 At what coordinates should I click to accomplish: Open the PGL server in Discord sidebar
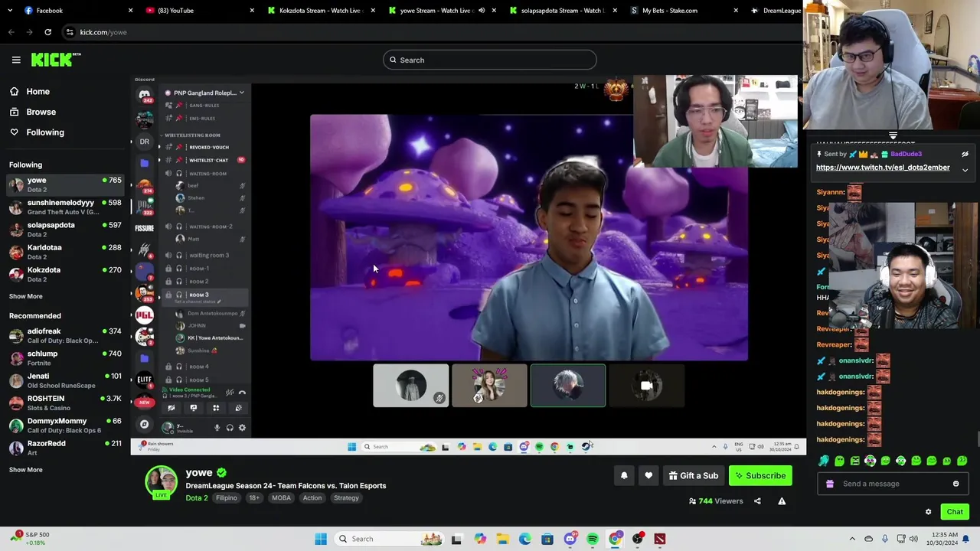pos(144,315)
